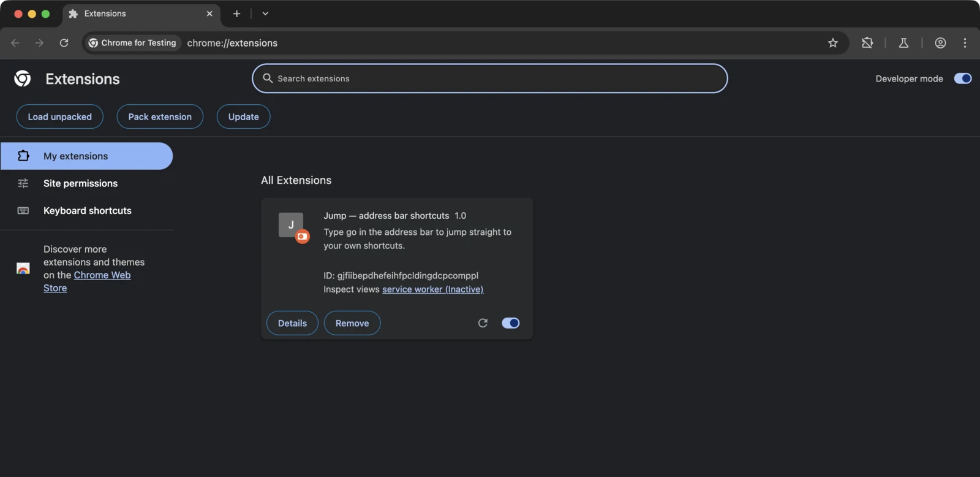
Task: Bookmark this page with the star icon
Action: tap(833, 43)
